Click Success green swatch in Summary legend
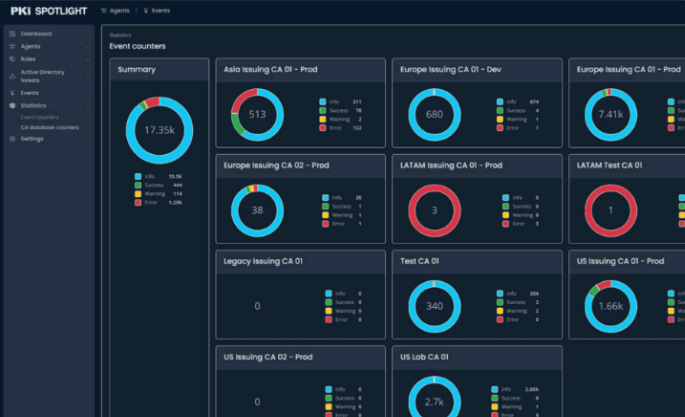This screenshot has height=417, width=685. (x=138, y=185)
